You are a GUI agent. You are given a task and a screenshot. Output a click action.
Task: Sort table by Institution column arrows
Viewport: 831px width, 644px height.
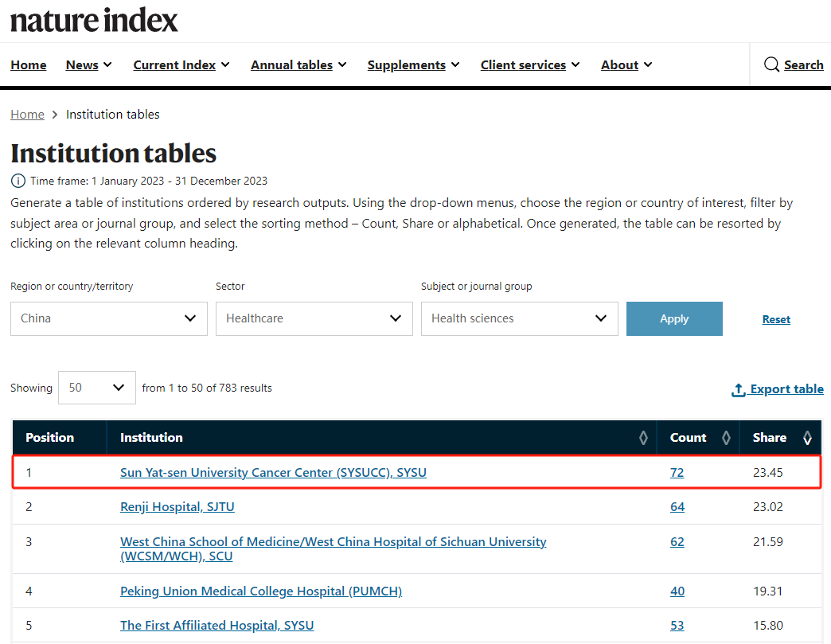pyautogui.click(x=643, y=438)
